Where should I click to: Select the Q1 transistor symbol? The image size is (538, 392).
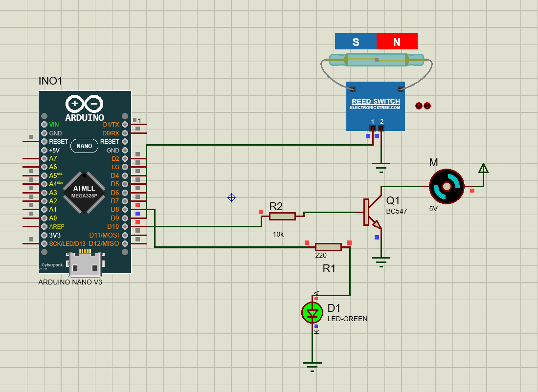372,212
